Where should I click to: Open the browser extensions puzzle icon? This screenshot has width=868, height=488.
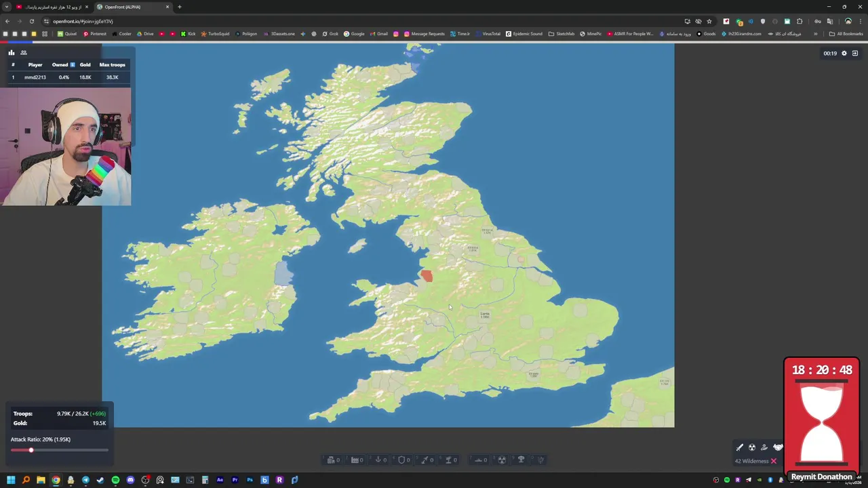click(800, 21)
